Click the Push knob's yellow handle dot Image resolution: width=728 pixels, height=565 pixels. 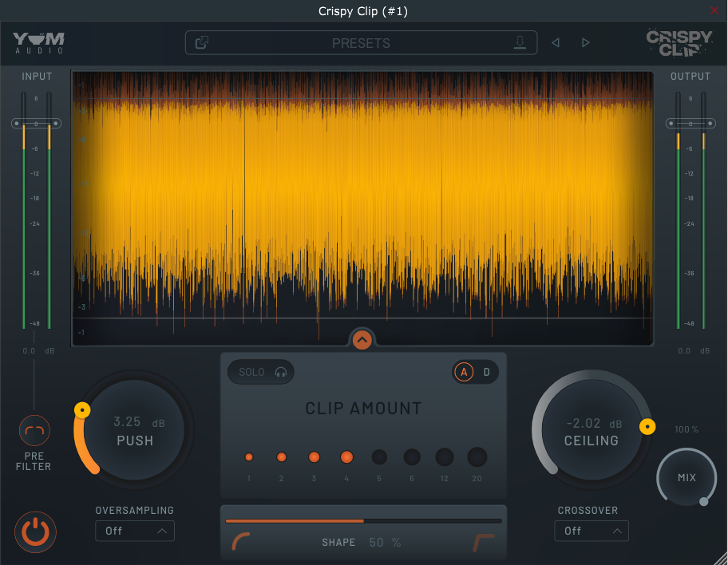point(82,410)
